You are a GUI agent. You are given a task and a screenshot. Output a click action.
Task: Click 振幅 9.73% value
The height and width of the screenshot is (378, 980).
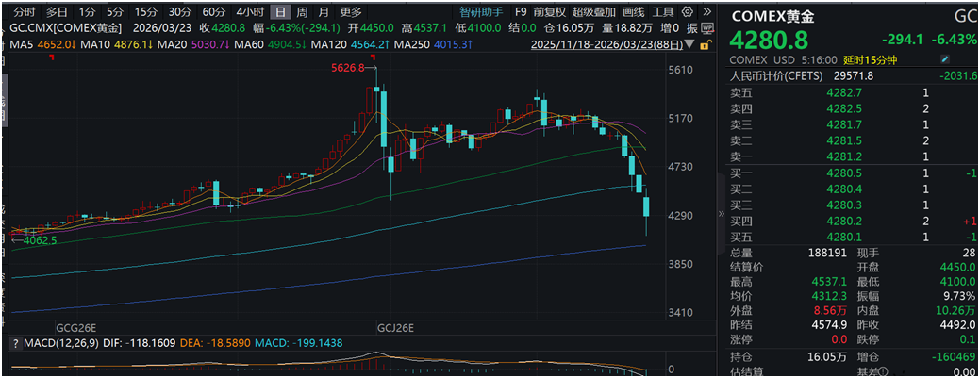[x=959, y=296]
